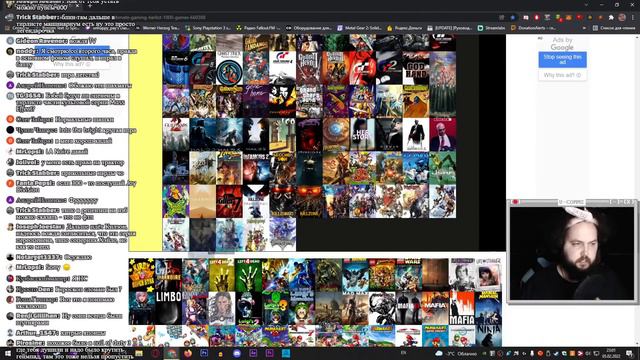640x360 pixels.
Task: Select the LEGO Star Wars cover
Action: click(x=409, y=275)
